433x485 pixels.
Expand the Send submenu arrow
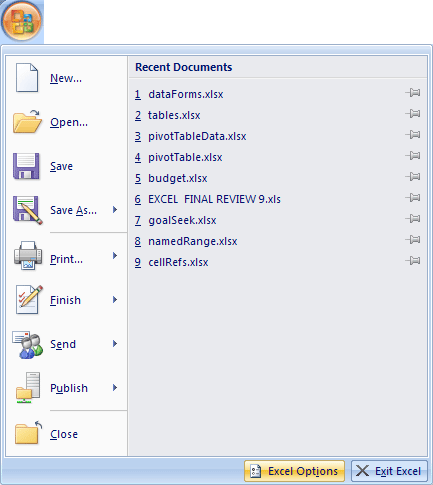[x=115, y=344]
